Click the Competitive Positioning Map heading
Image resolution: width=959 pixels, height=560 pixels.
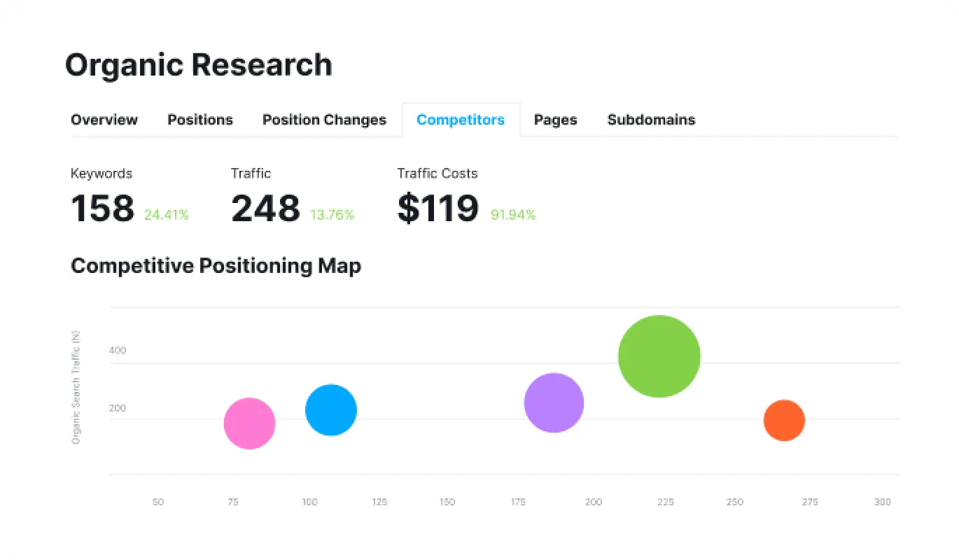[x=216, y=266]
